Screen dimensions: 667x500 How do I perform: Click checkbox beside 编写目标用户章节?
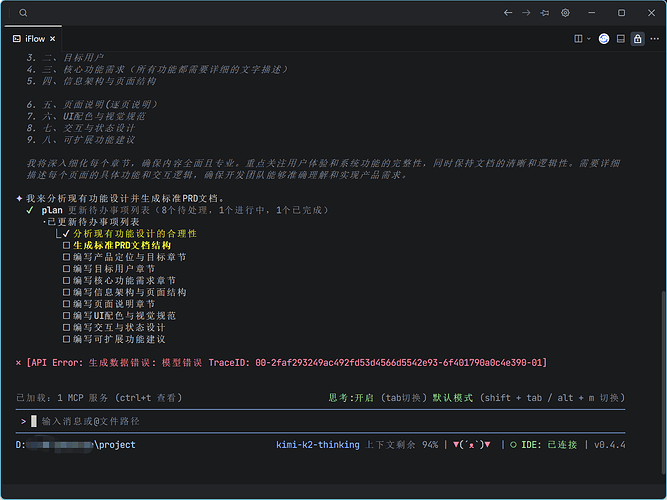66,269
